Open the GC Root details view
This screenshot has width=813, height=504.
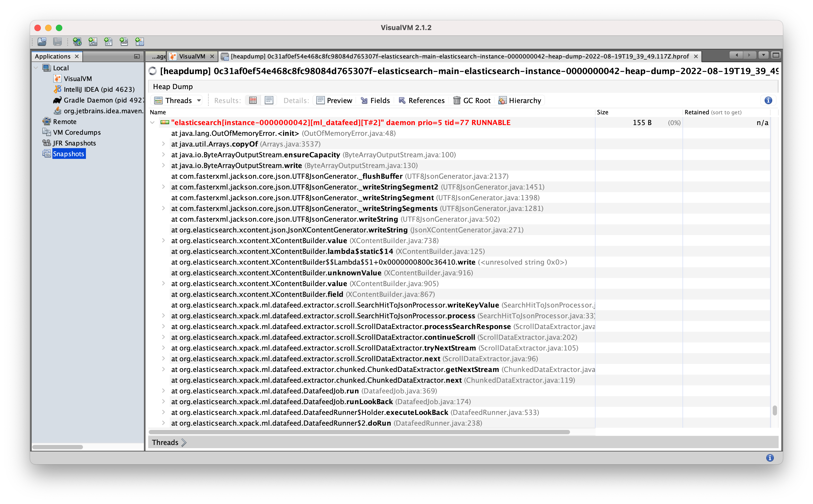point(472,100)
